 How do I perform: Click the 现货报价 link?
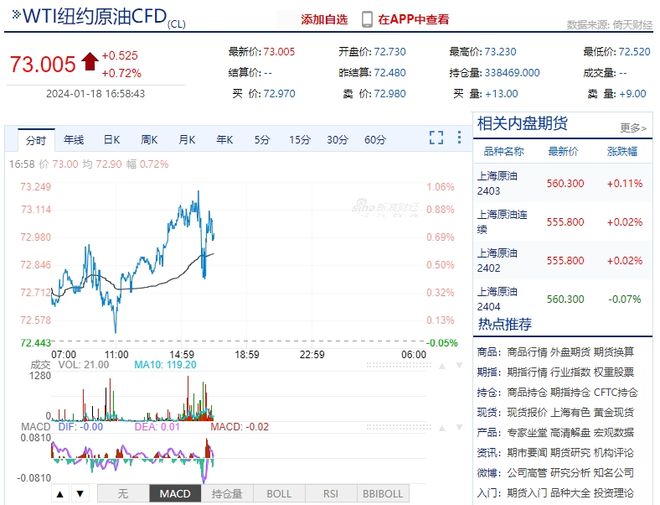coord(527,412)
